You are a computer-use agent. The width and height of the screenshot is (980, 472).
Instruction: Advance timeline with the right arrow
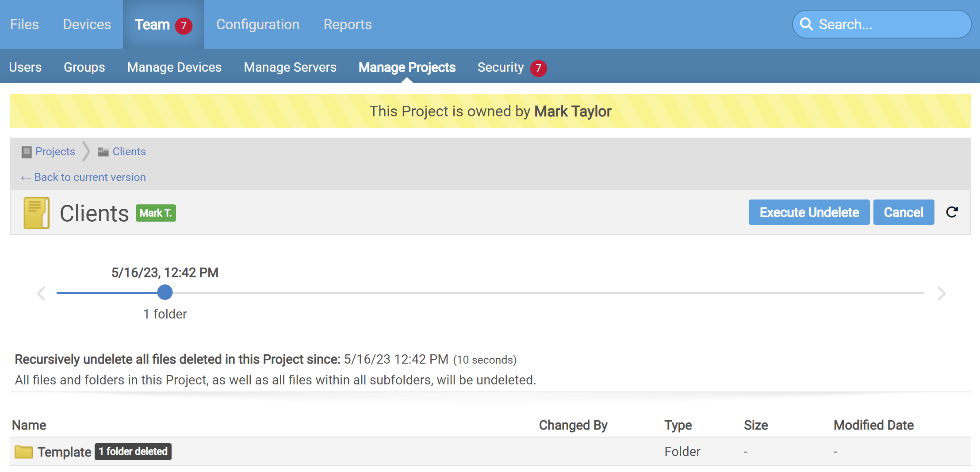click(942, 293)
